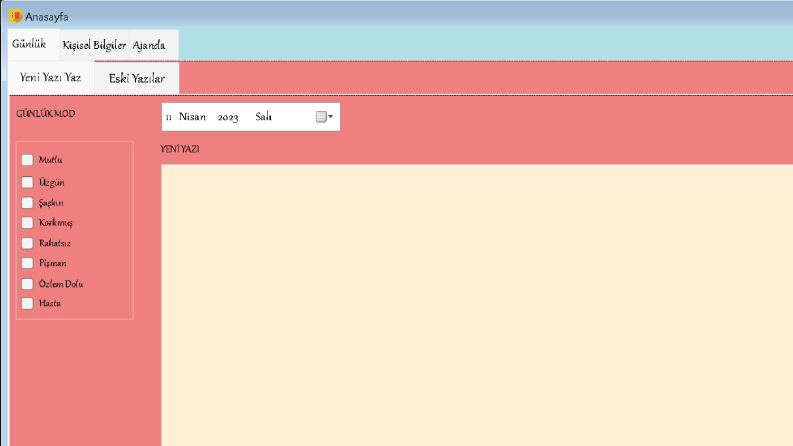Select the Korkmuş checkbox
This screenshot has width=793, height=446.
(x=27, y=222)
